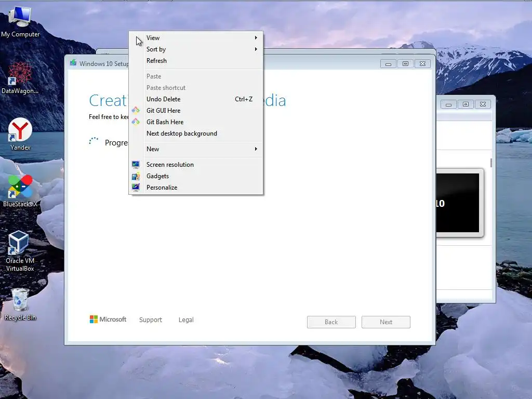Maximize the Windows 10 Setup window
This screenshot has width=532, height=399.
click(x=405, y=64)
